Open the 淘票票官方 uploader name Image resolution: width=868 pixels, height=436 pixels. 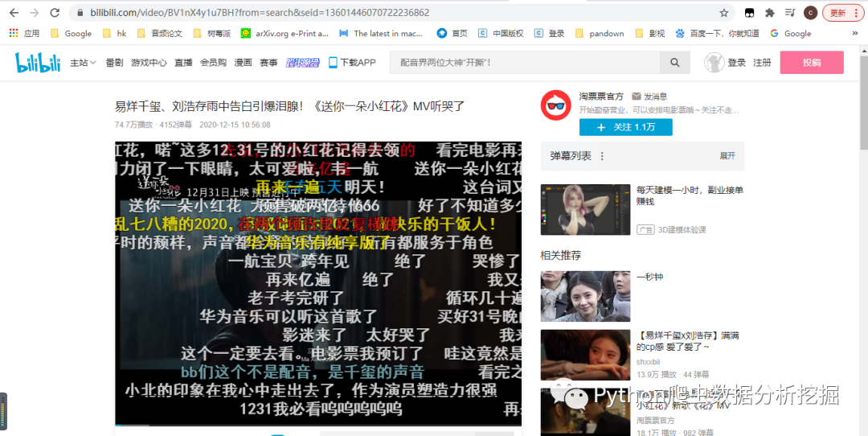click(x=601, y=97)
